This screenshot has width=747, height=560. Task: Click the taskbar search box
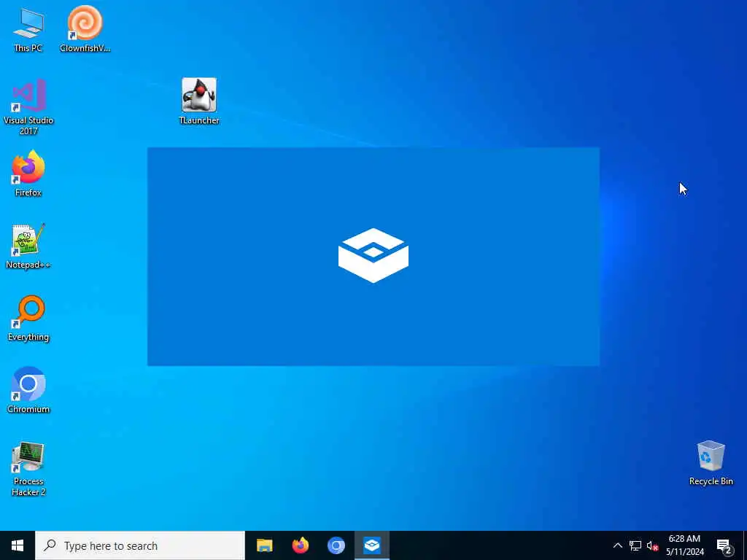[x=140, y=545]
